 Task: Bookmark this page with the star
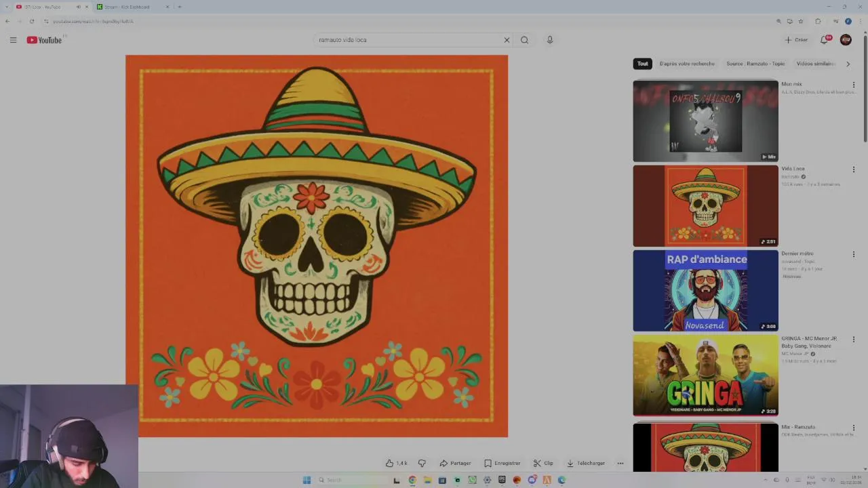801,21
